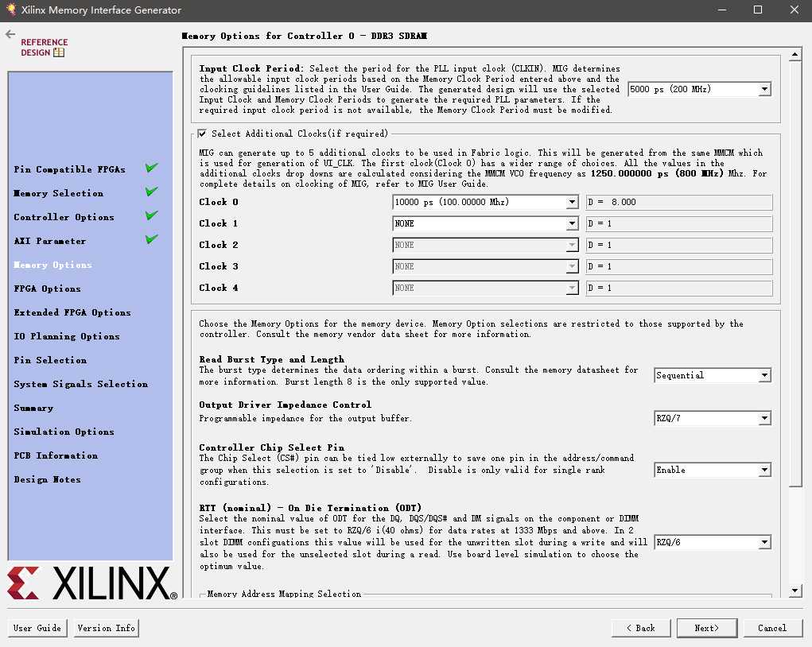The image size is (812, 647).
Task: Click the scroll up arrow
Action: click(x=795, y=54)
